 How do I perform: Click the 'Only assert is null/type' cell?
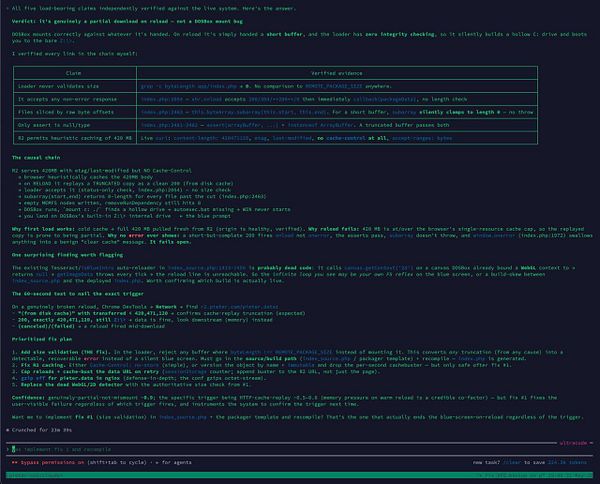coord(75,125)
